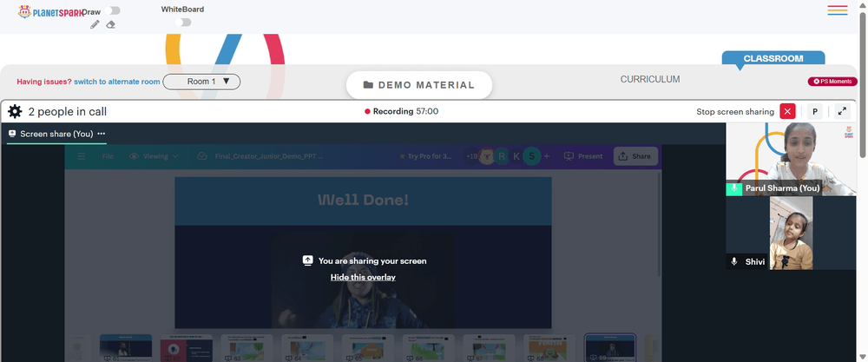Open screen share three-dot options

102,134
